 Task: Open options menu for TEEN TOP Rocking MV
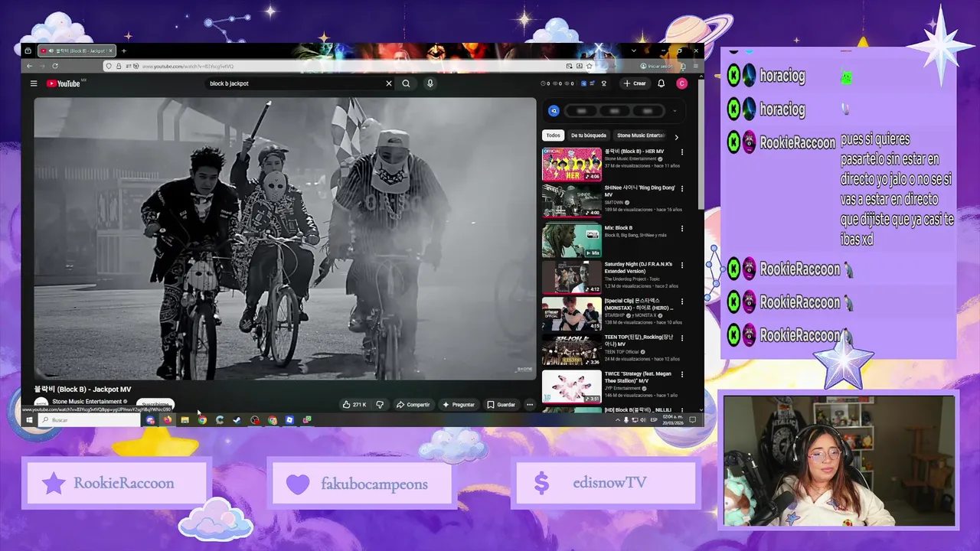click(682, 337)
